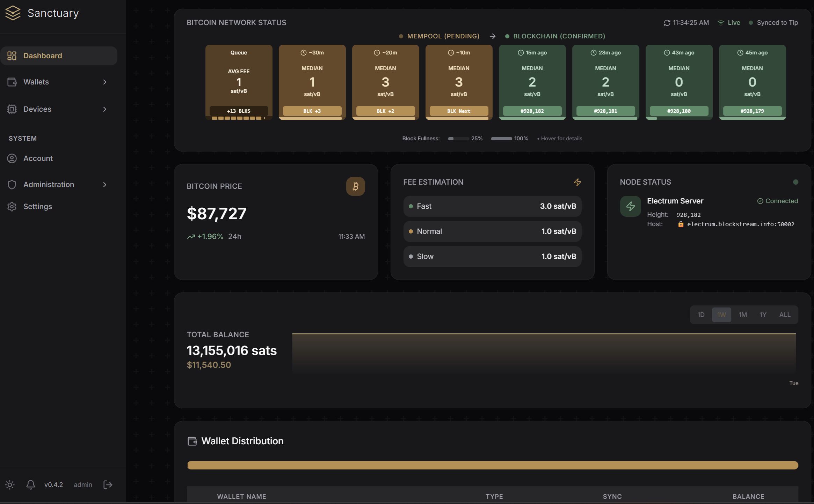Click the logout icon

click(x=108, y=485)
